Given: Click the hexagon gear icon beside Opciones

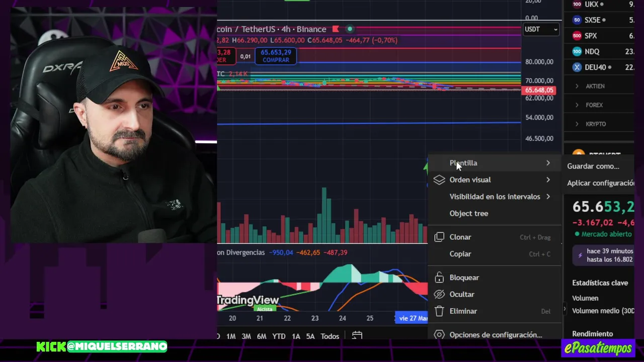Looking at the screenshot, I should 439,334.
